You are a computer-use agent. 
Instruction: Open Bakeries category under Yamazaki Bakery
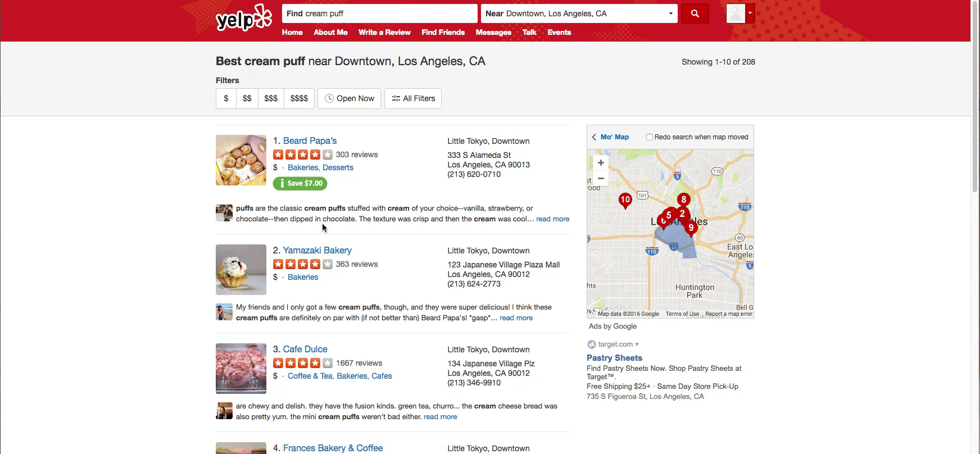pos(303,277)
